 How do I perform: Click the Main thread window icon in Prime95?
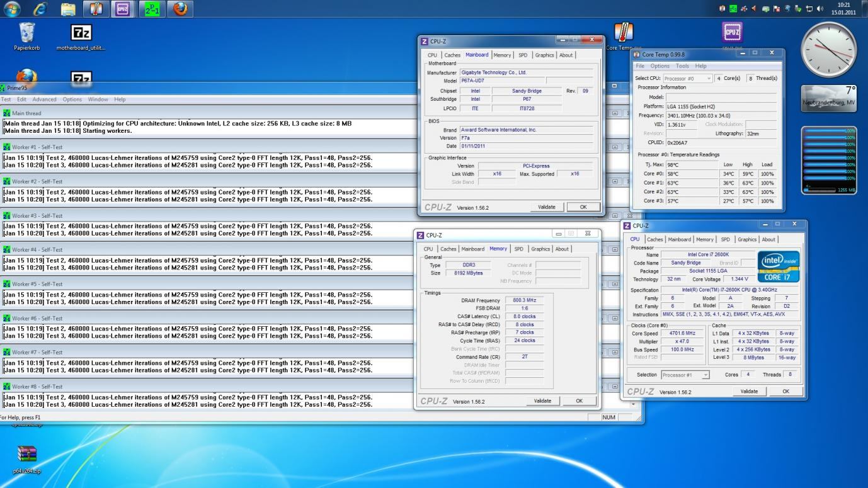pyautogui.click(x=7, y=113)
